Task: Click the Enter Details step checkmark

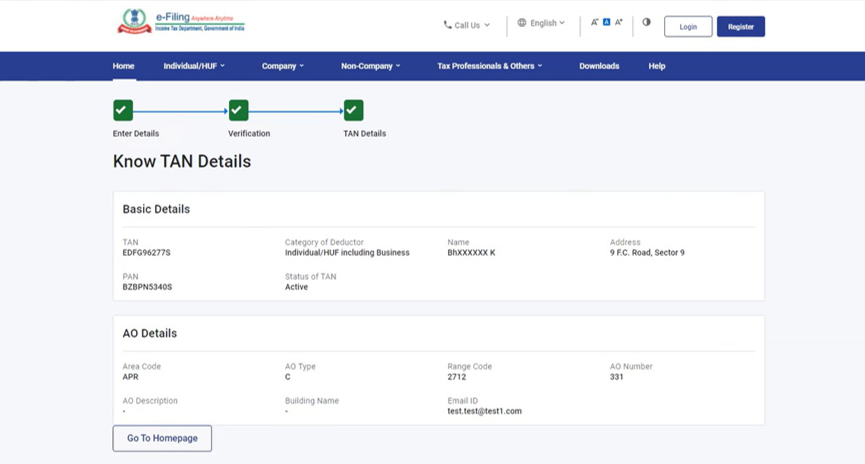Action: pyautogui.click(x=123, y=110)
